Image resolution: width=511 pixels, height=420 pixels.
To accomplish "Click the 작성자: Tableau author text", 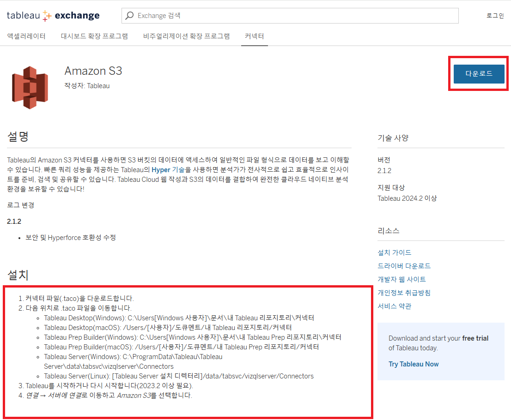I will 87,86.
